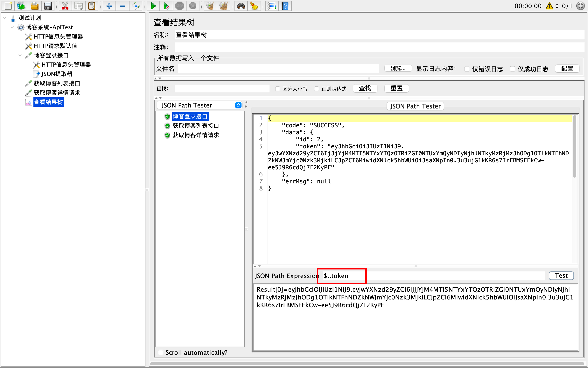This screenshot has height=368, width=588.
Task: Click the Toggle enable/disable arrows icon
Action: tap(136, 6)
